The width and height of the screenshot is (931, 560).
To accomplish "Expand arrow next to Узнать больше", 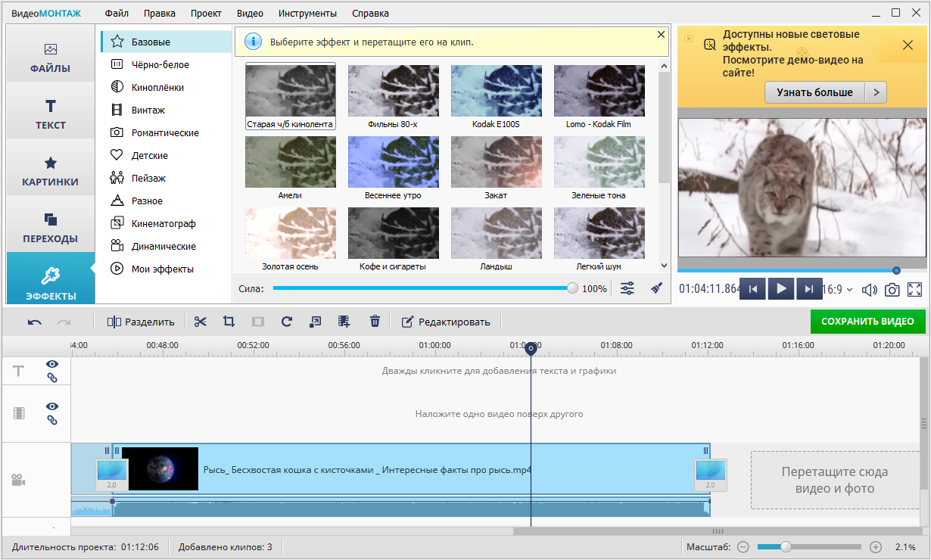I will click(x=876, y=92).
